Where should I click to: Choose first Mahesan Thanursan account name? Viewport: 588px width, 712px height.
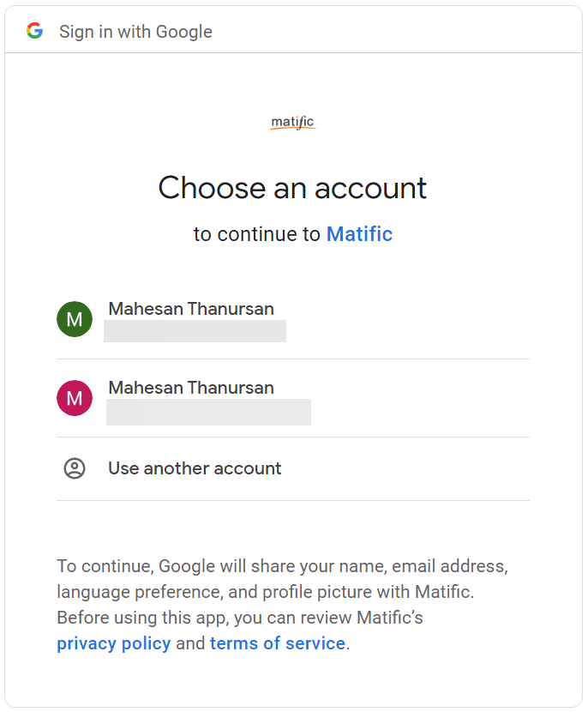(191, 309)
